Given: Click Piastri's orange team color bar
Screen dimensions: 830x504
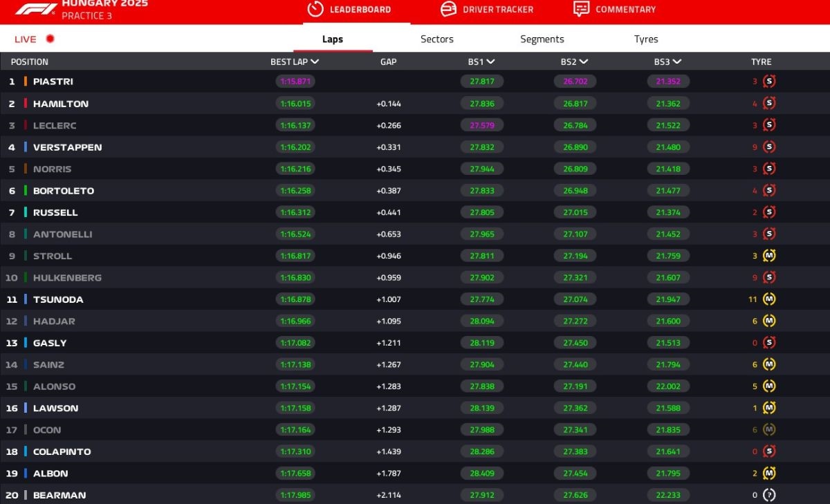Looking at the screenshot, I should [x=26, y=82].
